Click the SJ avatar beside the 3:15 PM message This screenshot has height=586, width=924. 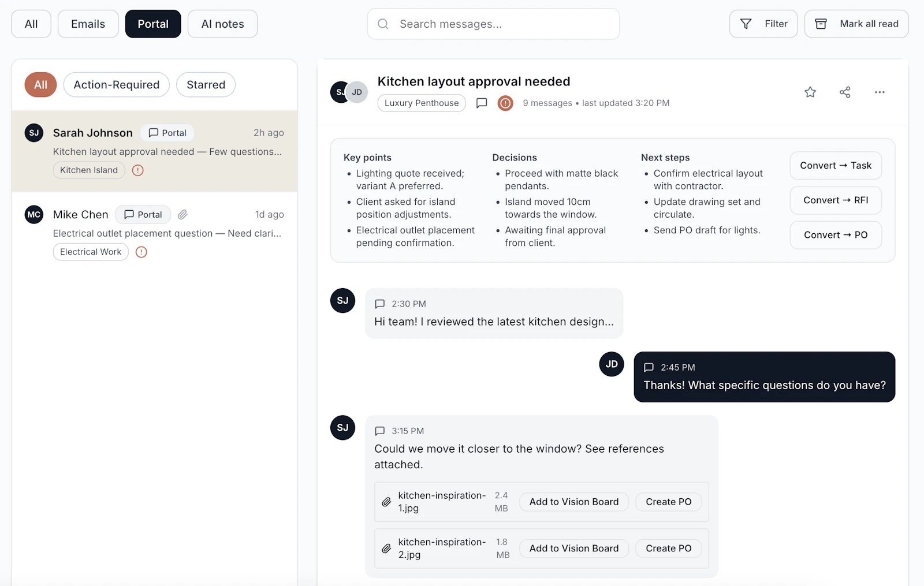click(342, 428)
